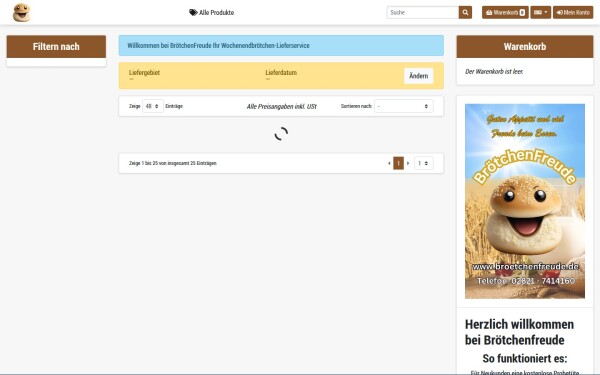Screen dimensions: 600x375
Task: Click the Ändern delivery button
Action: click(x=419, y=76)
